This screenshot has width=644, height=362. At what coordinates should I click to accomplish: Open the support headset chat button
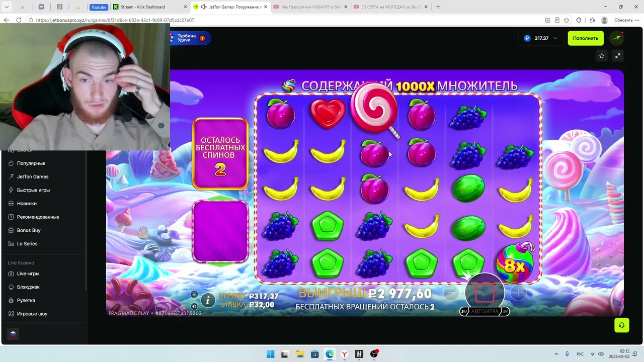point(622,325)
